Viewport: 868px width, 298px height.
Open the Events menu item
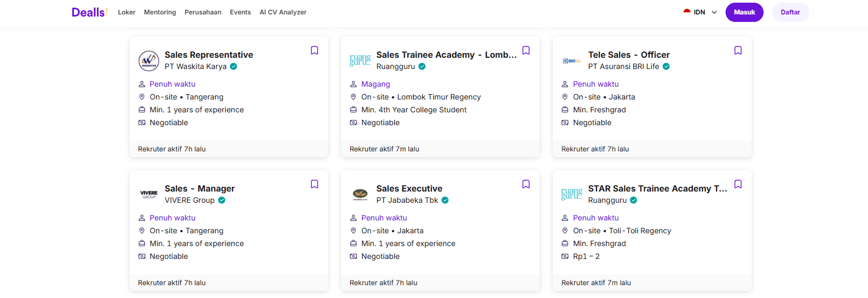[240, 12]
